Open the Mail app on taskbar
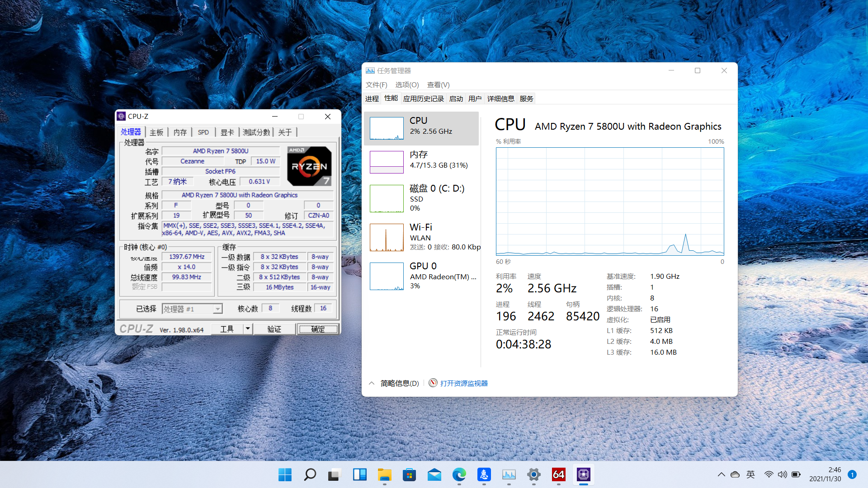 coord(434,474)
